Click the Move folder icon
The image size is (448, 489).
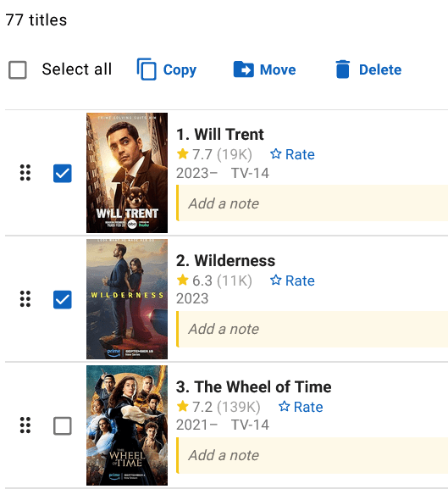pyautogui.click(x=243, y=69)
